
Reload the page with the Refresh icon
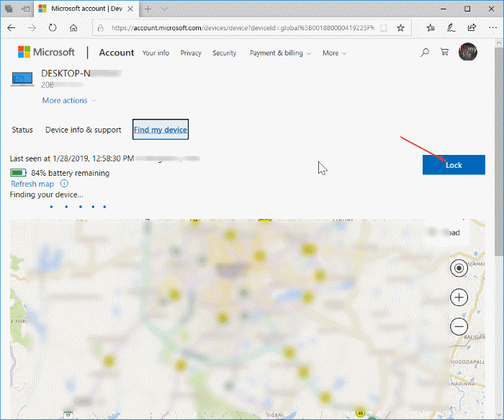click(53, 28)
